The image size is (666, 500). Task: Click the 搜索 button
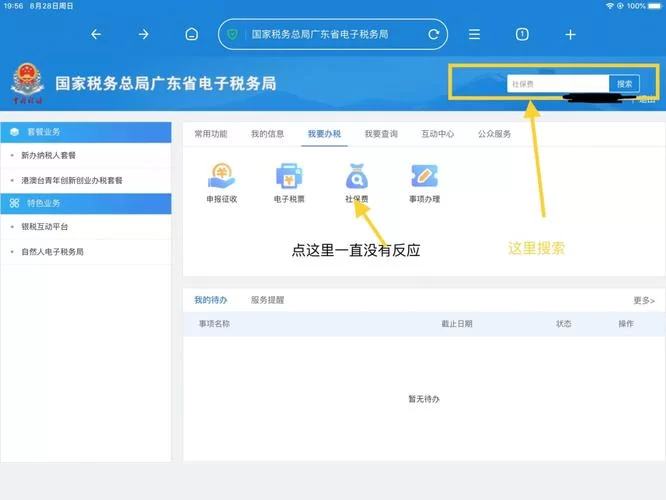point(624,84)
